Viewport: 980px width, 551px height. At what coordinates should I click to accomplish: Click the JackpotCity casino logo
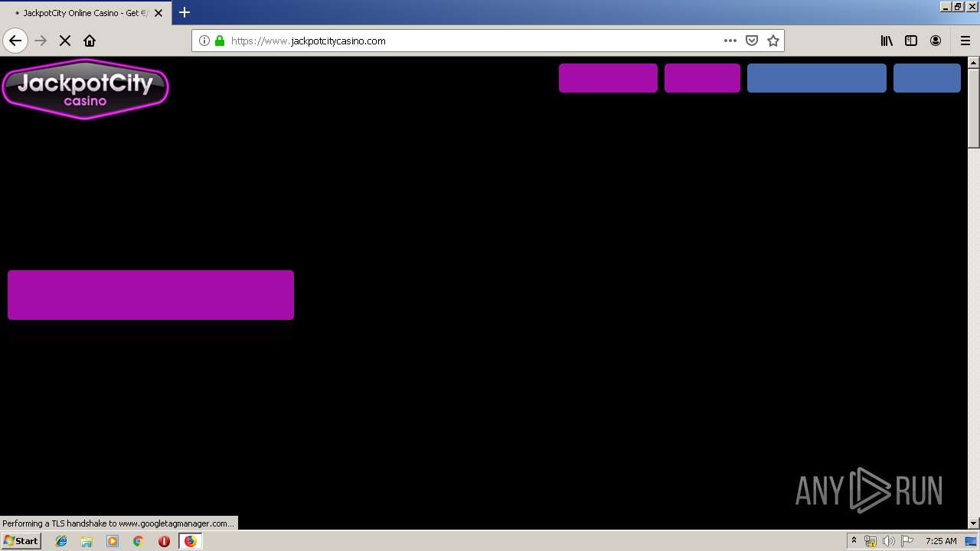(x=85, y=89)
